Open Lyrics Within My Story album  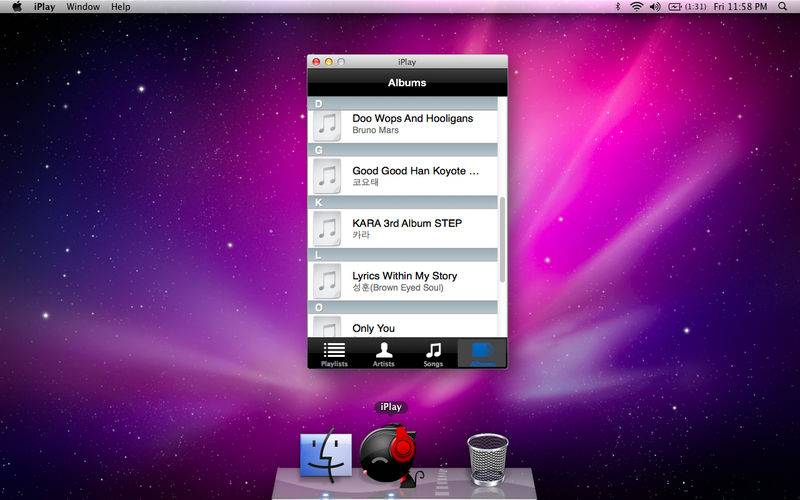click(x=403, y=281)
